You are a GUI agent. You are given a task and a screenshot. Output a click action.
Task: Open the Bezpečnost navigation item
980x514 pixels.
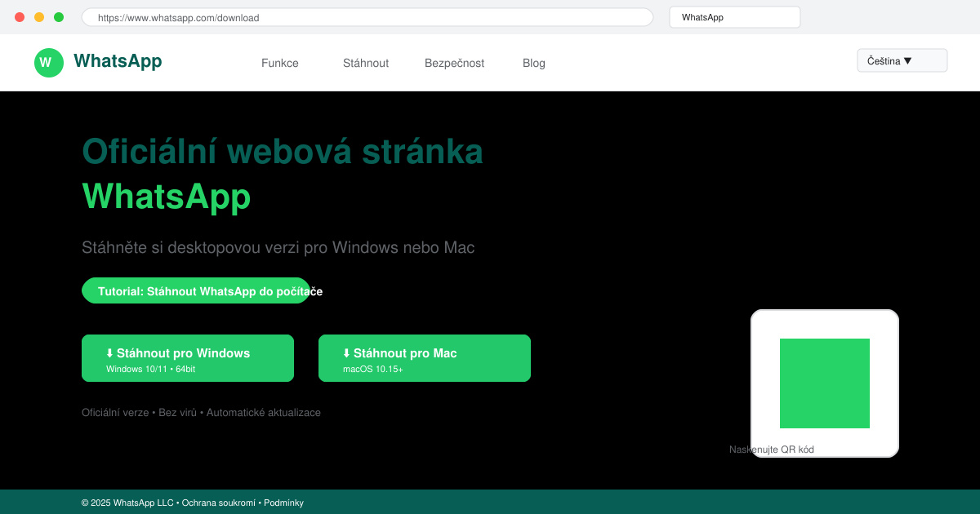tap(454, 63)
